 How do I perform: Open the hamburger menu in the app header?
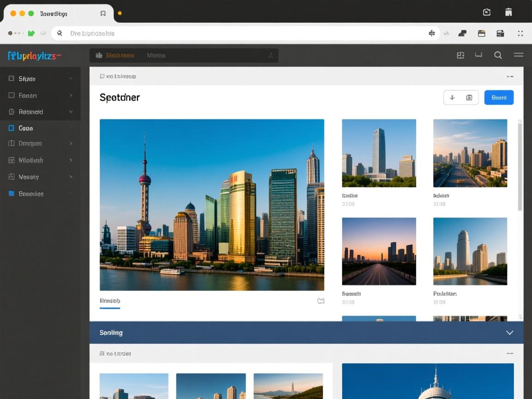(x=518, y=55)
